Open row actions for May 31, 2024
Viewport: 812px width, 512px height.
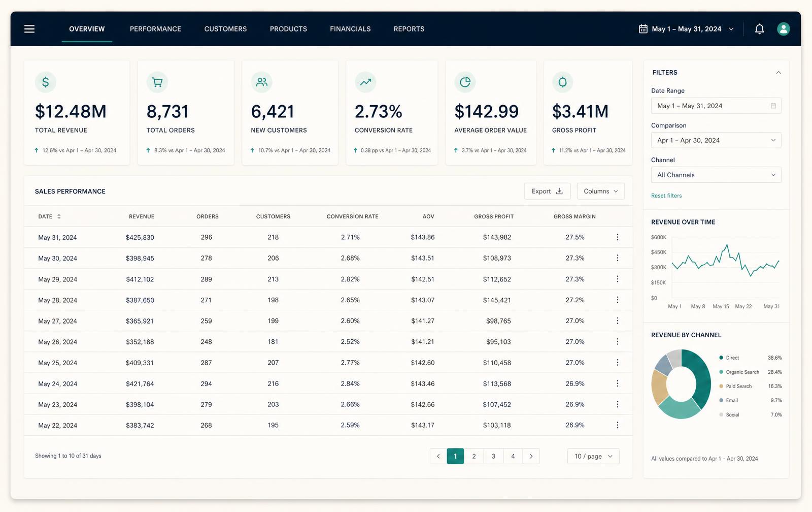pyautogui.click(x=618, y=237)
